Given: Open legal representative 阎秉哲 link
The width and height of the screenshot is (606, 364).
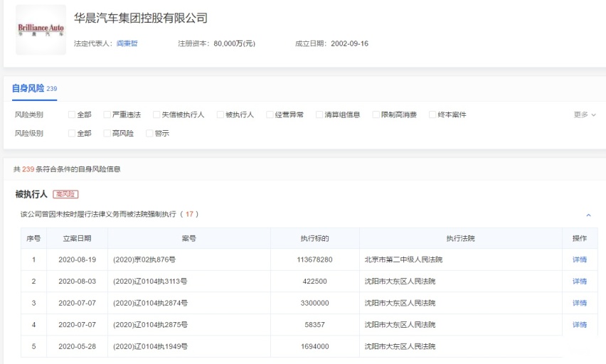Looking at the screenshot, I should 127,43.
